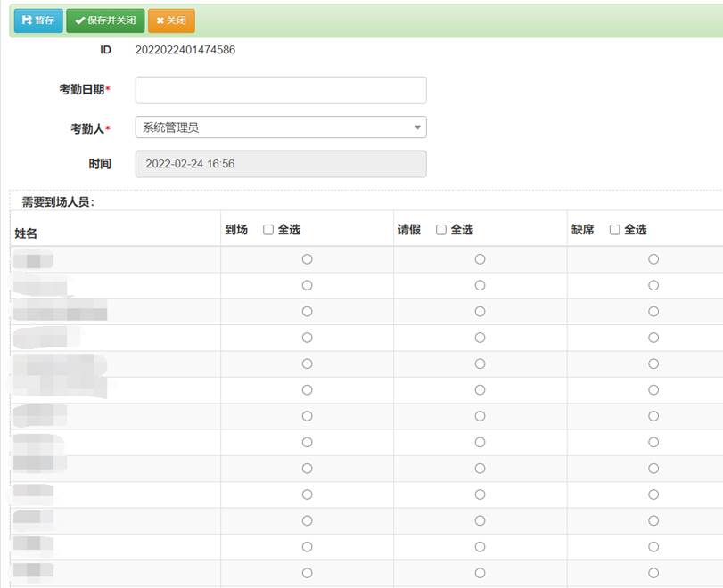Click the green 保存并关闭 button
The width and height of the screenshot is (723, 588).
point(105,20)
